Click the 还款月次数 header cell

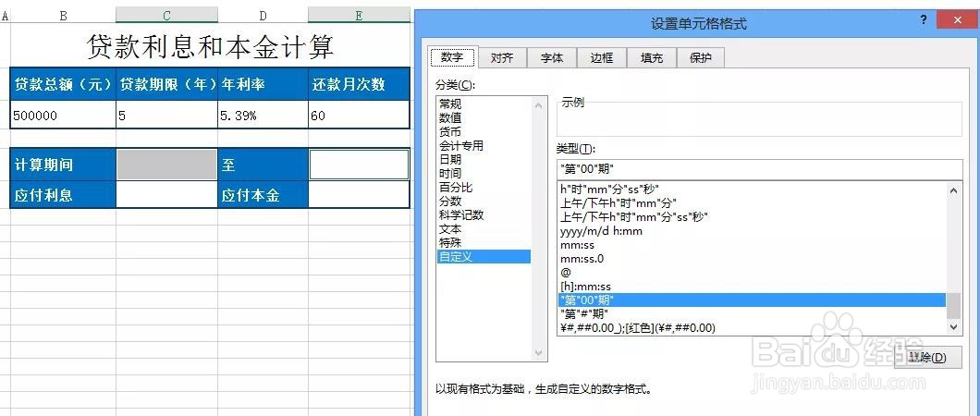click(360, 84)
